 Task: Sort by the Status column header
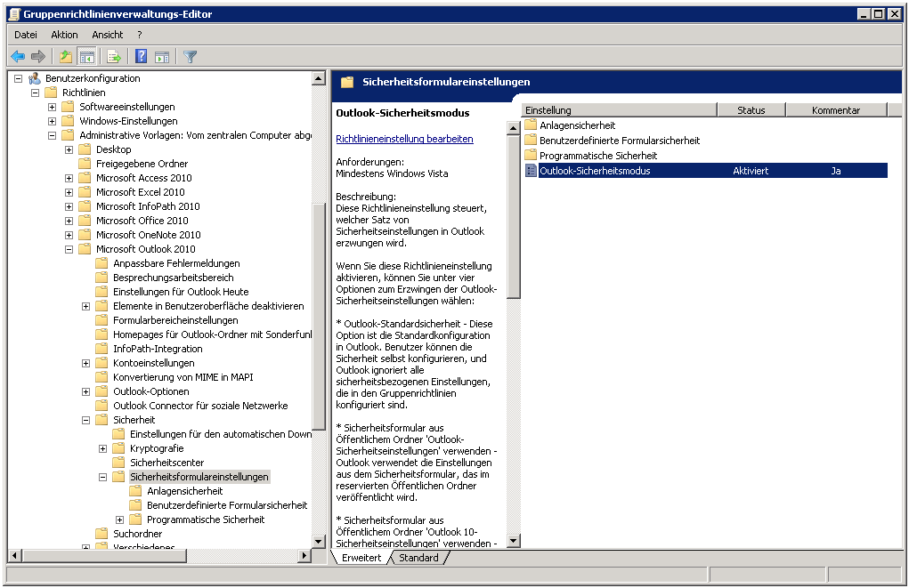tap(751, 110)
